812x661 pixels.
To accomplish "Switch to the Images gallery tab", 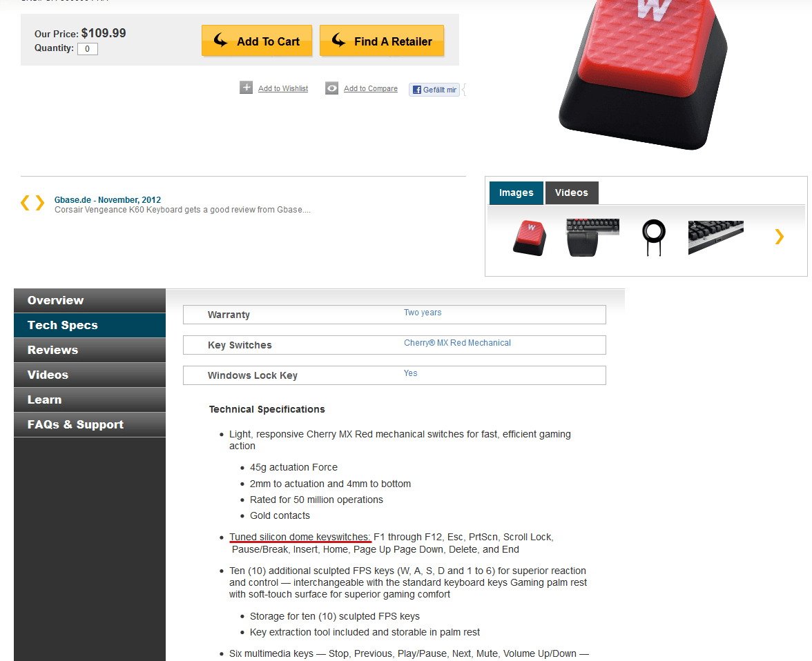I will (x=516, y=193).
